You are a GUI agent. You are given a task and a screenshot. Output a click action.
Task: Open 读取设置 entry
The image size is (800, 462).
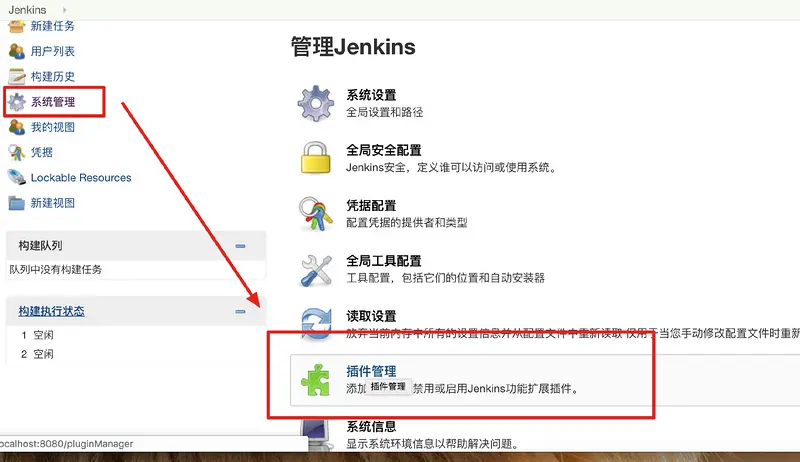tap(371, 316)
